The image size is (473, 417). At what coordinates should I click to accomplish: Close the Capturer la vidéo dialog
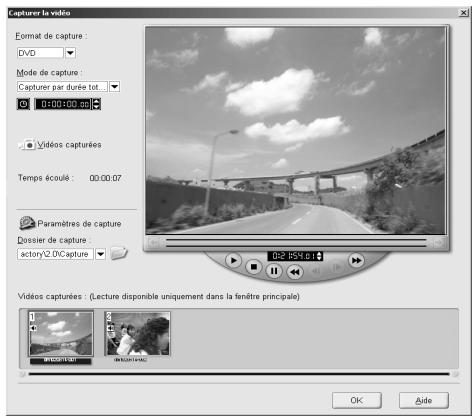(x=464, y=13)
